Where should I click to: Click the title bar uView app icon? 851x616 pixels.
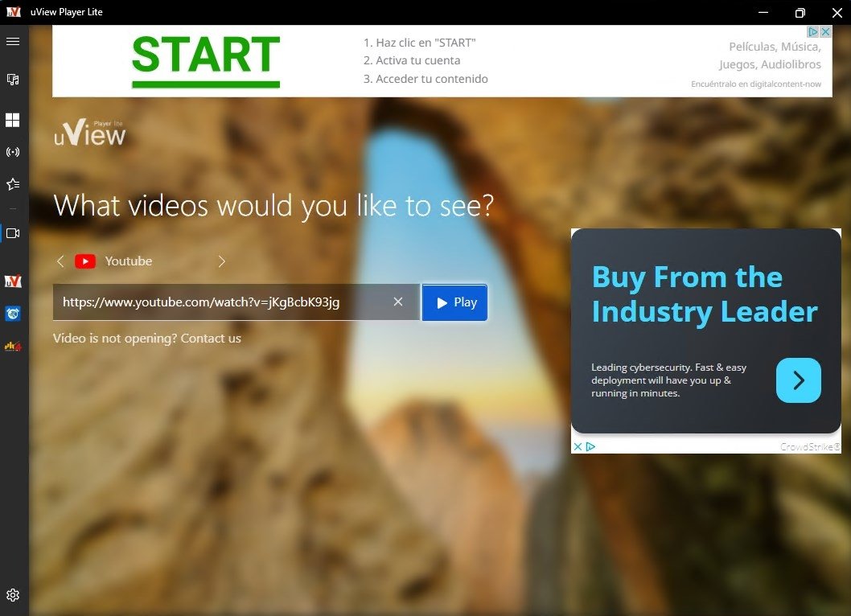tap(14, 11)
